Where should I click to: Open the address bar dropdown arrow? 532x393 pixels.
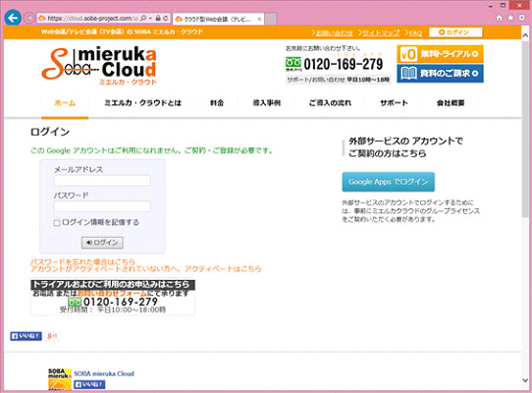(150, 18)
